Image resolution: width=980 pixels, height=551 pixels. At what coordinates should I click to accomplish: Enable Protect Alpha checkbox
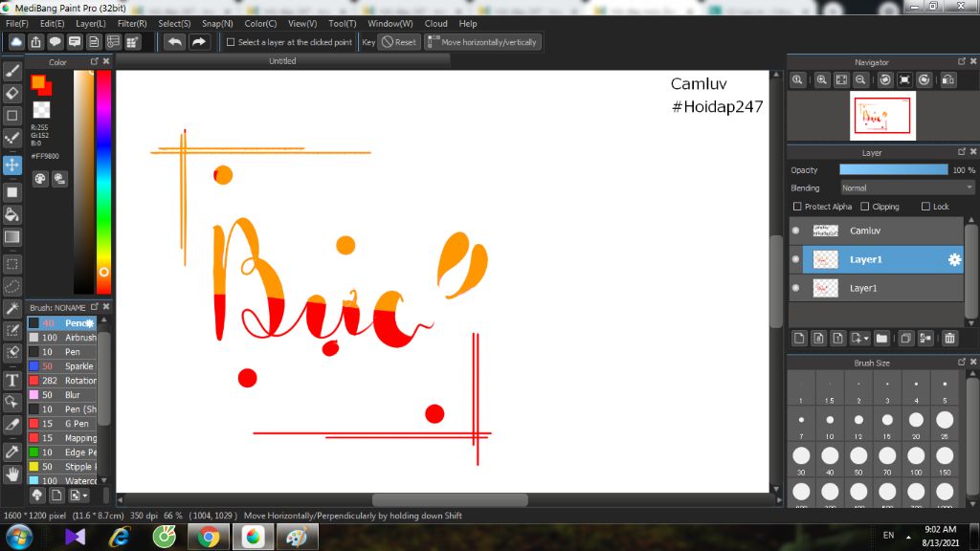pyautogui.click(x=797, y=207)
